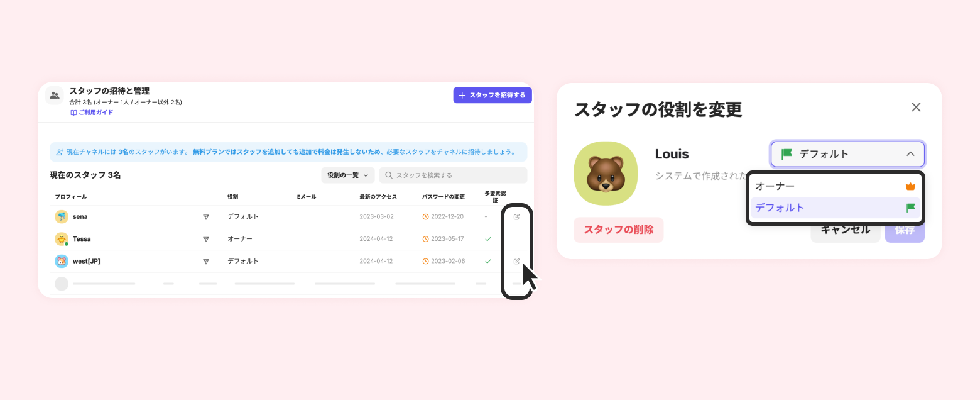Select オーナー role option
The image size is (980, 400).
click(836, 186)
